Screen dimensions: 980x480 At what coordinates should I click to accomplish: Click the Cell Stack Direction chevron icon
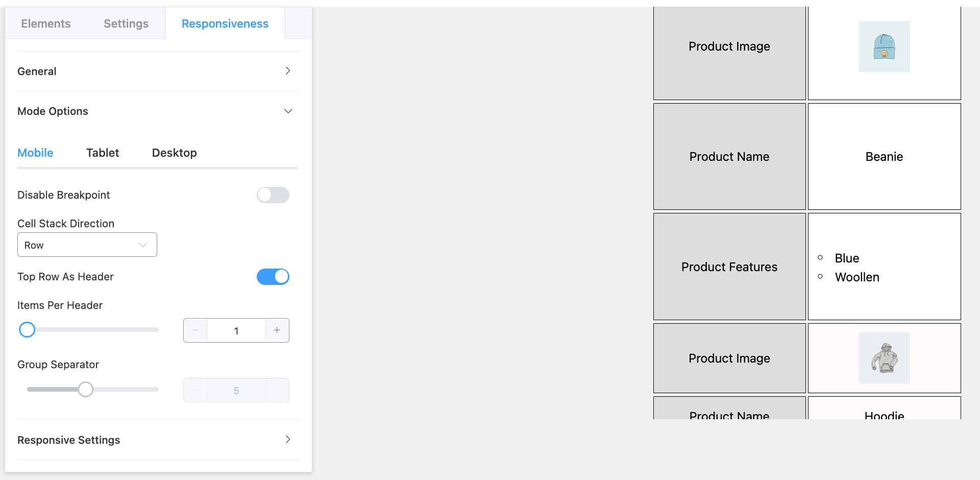click(143, 245)
